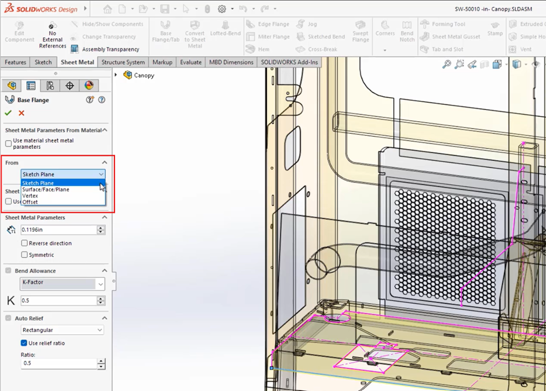Switch to Structure System tab
The height and width of the screenshot is (391, 546).
coord(123,62)
